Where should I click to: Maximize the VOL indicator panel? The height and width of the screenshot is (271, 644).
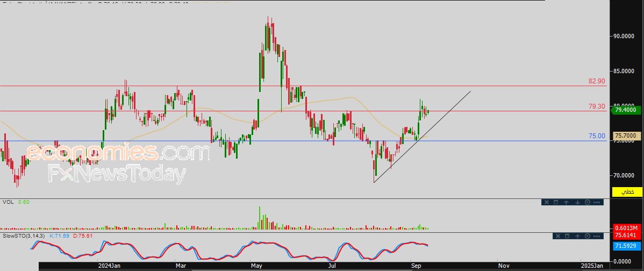point(556,202)
